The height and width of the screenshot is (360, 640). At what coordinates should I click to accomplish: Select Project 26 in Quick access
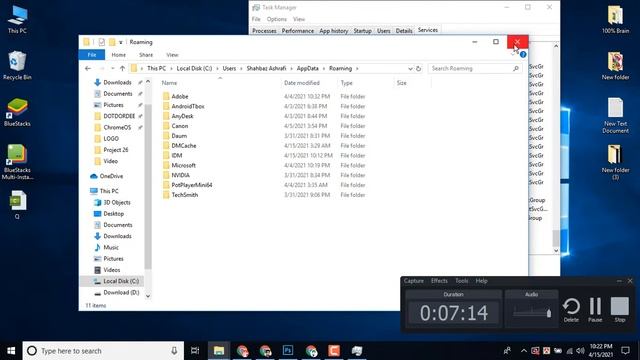tap(111, 150)
